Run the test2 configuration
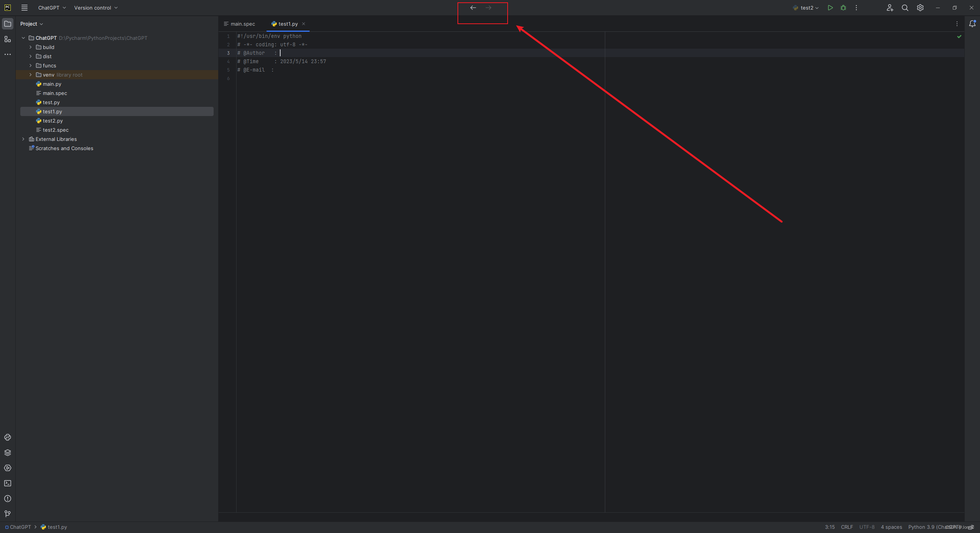980x533 pixels. tap(830, 8)
